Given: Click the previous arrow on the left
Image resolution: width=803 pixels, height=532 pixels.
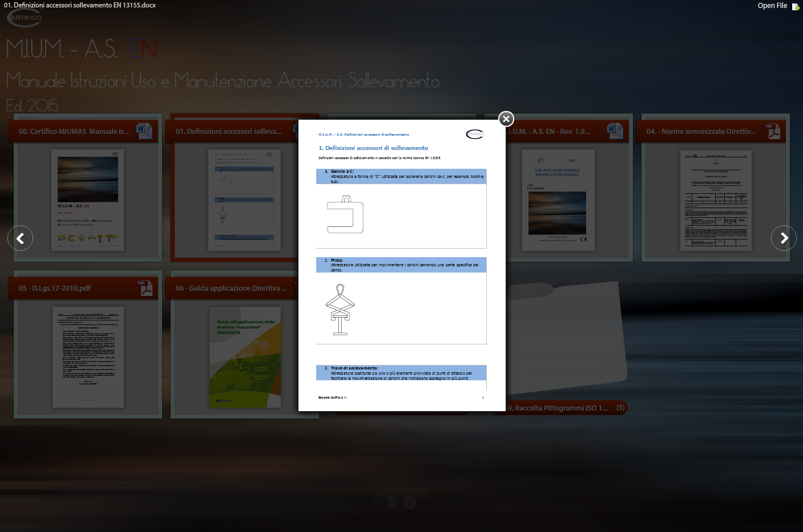Looking at the screenshot, I should coord(21,238).
